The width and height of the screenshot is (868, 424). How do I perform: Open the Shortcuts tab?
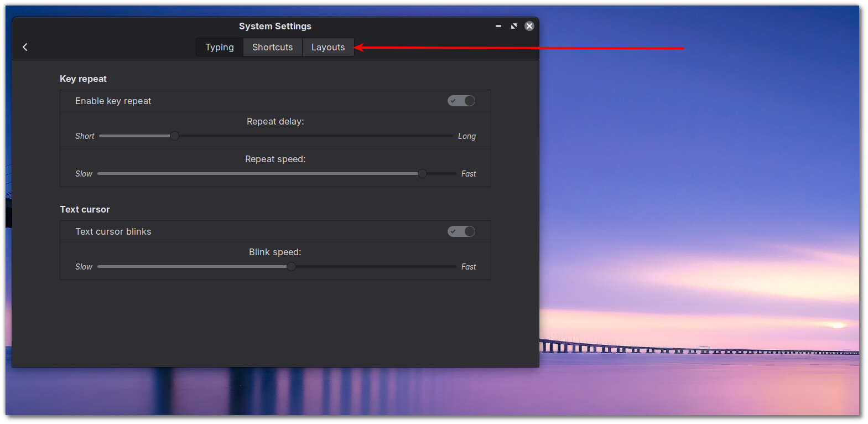[272, 48]
